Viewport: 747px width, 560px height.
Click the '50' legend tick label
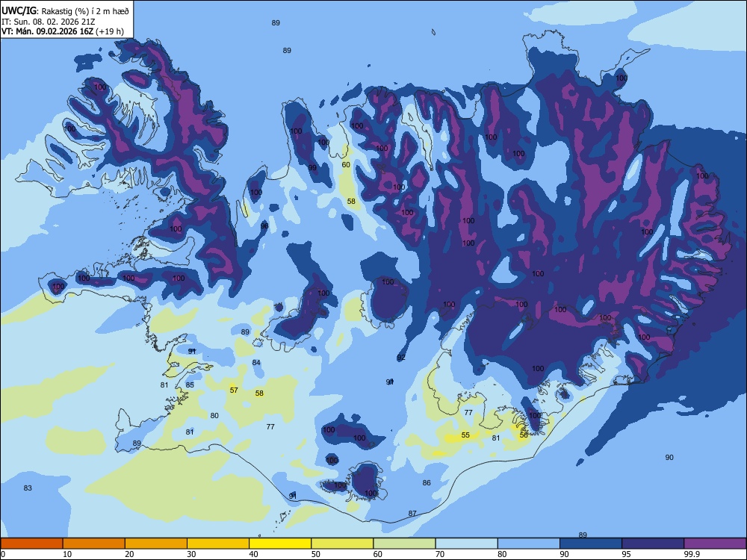pyautogui.click(x=316, y=554)
